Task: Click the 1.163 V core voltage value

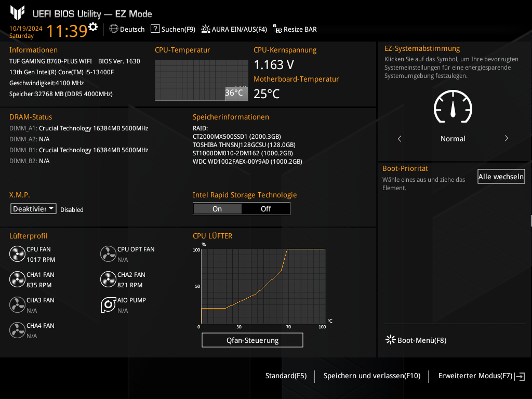Action: (274, 65)
